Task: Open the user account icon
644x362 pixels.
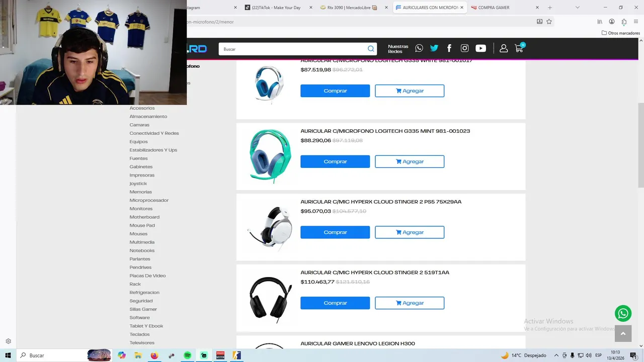Action: (x=504, y=48)
